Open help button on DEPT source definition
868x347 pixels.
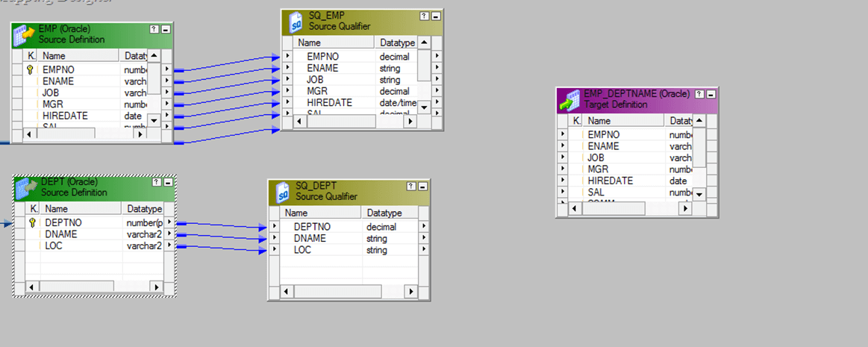click(x=156, y=182)
